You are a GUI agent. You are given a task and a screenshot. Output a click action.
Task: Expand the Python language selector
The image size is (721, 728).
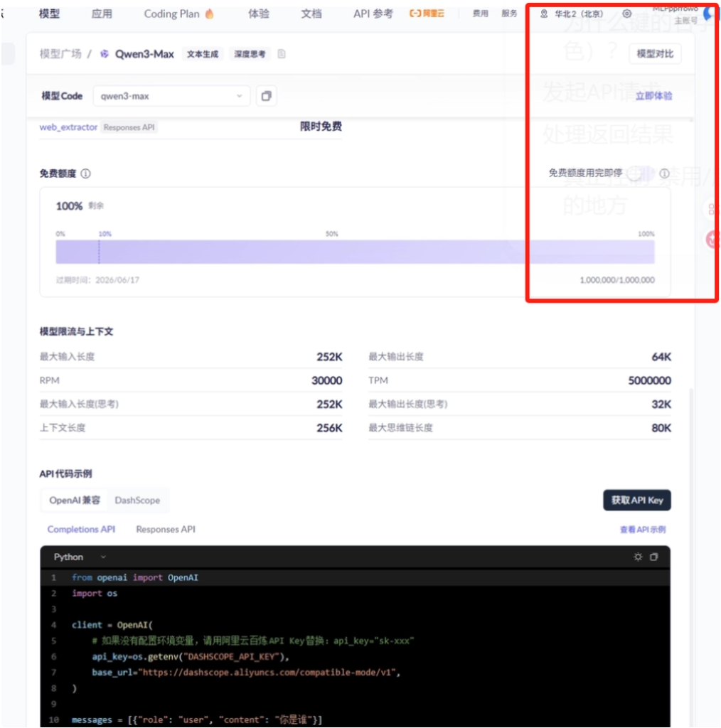point(80,557)
